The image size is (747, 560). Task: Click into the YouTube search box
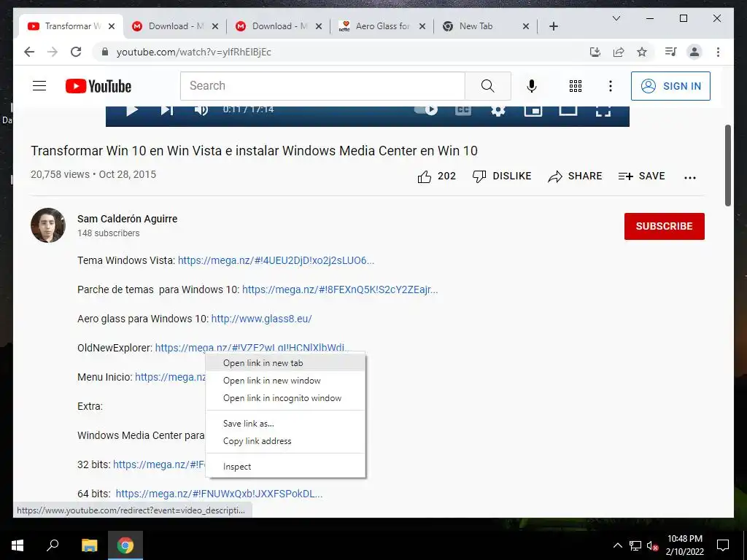(x=322, y=86)
